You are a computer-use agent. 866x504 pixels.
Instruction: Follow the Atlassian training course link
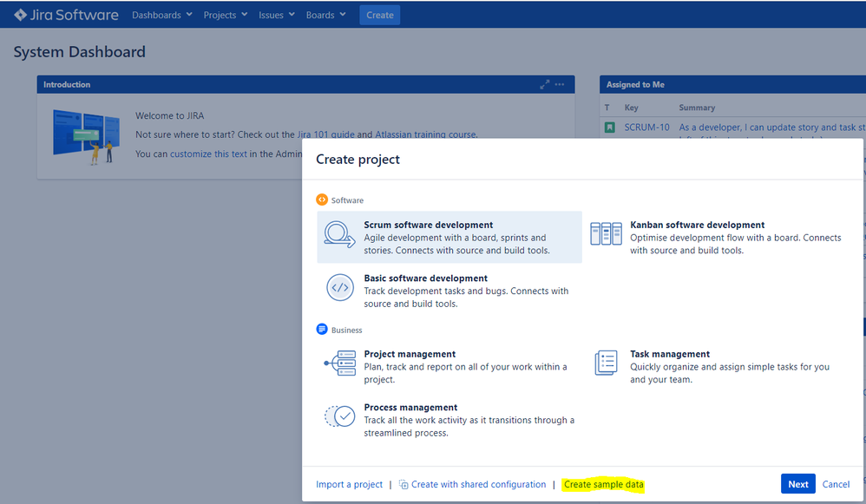pos(425,134)
